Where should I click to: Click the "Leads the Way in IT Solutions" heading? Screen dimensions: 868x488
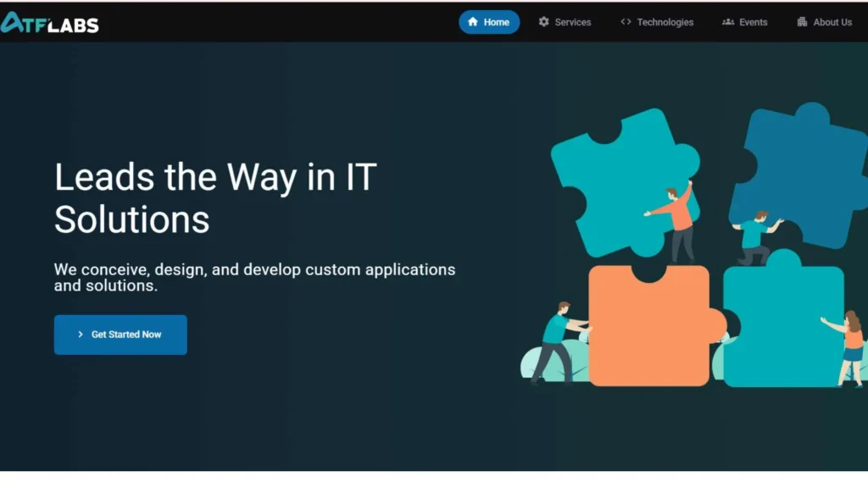[x=215, y=198]
